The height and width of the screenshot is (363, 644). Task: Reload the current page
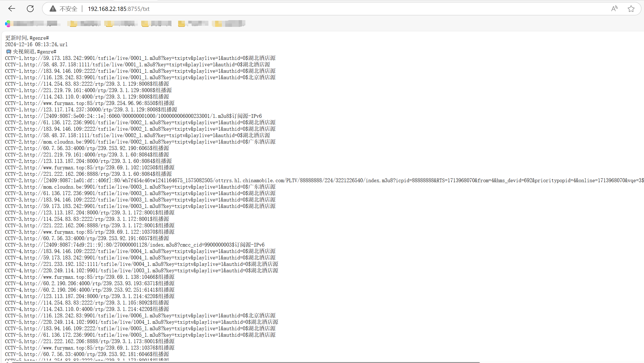point(30,9)
